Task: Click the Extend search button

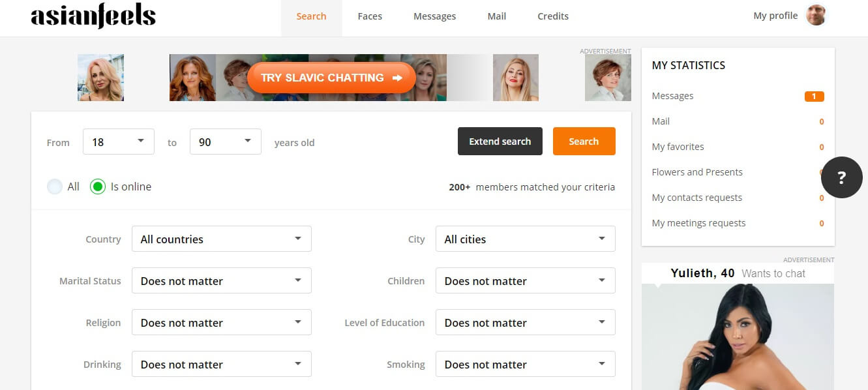Action: pyautogui.click(x=500, y=141)
